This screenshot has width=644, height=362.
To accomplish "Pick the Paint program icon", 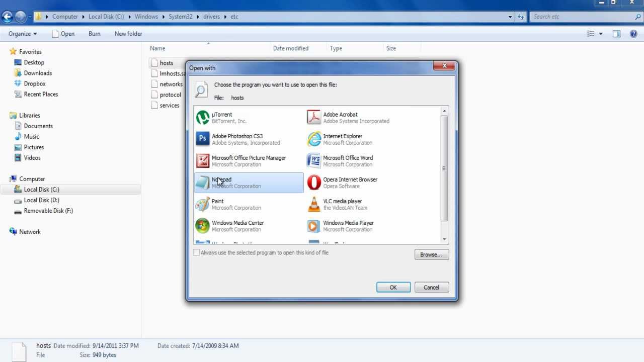I will pyautogui.click(x=202, y=204).
